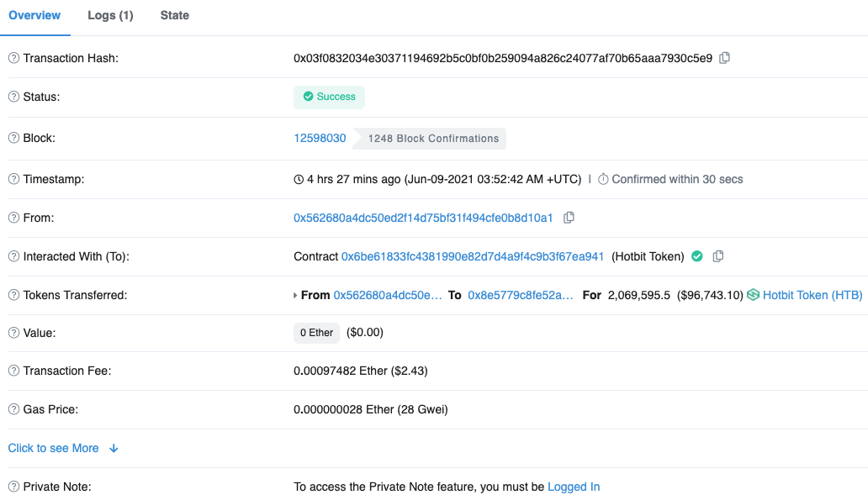Click the help icon next to Timestamp
868x500 pixels.
[x=13, y=179]
